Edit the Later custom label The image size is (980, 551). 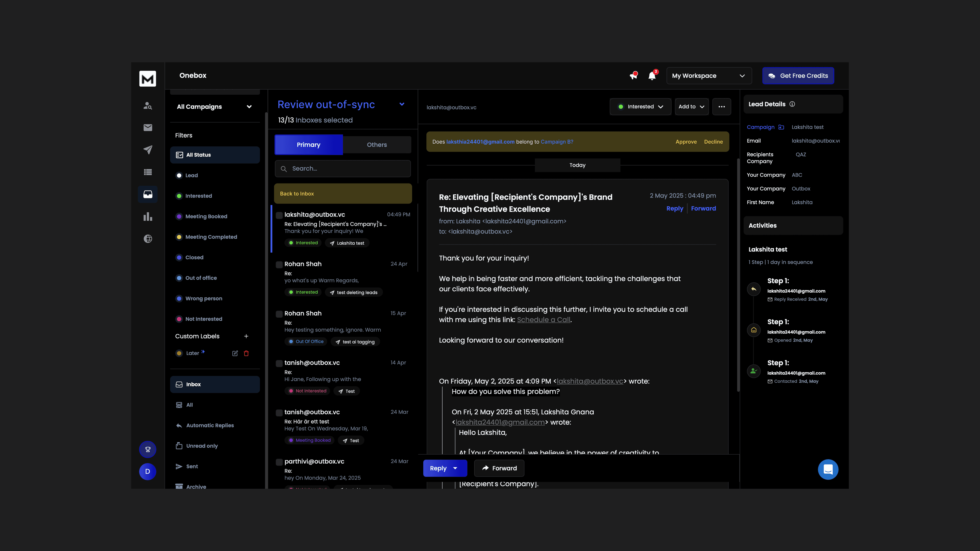coord(235,353)
